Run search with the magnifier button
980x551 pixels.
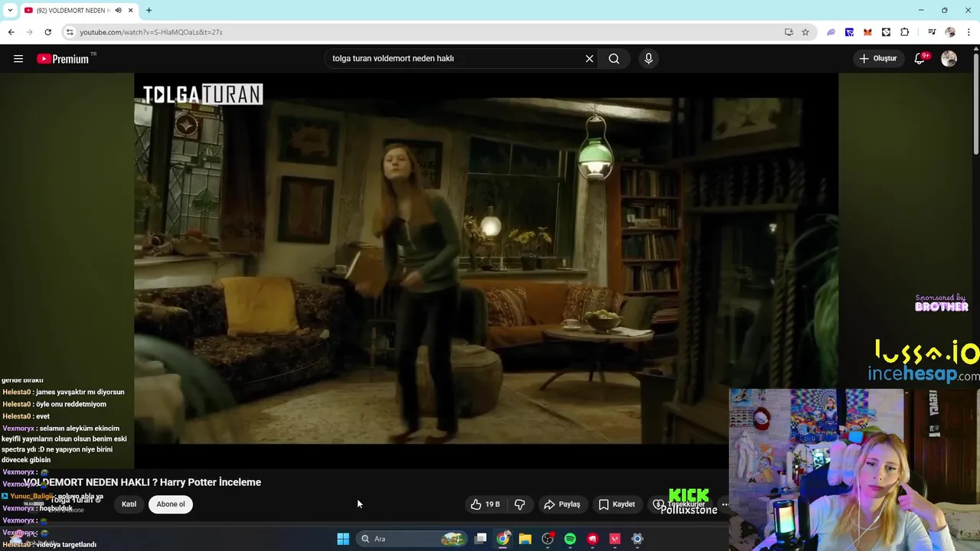click(x=614, y=59)
